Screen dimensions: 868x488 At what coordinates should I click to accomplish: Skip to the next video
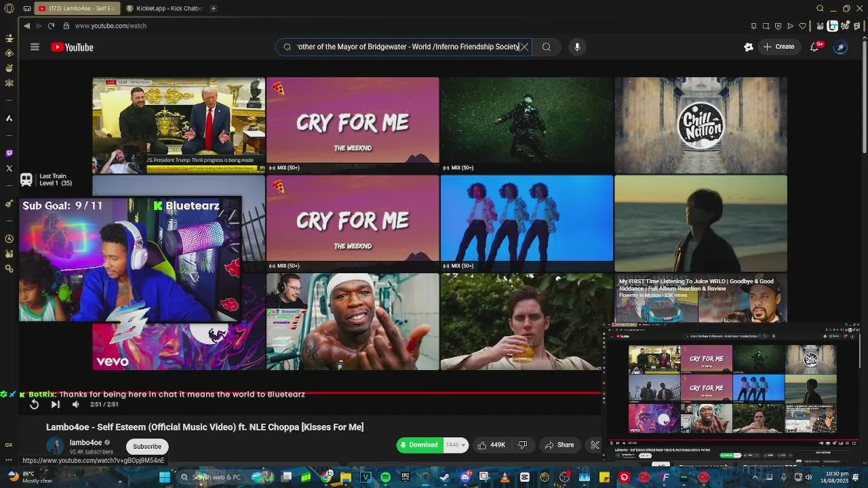pos(56,405)
